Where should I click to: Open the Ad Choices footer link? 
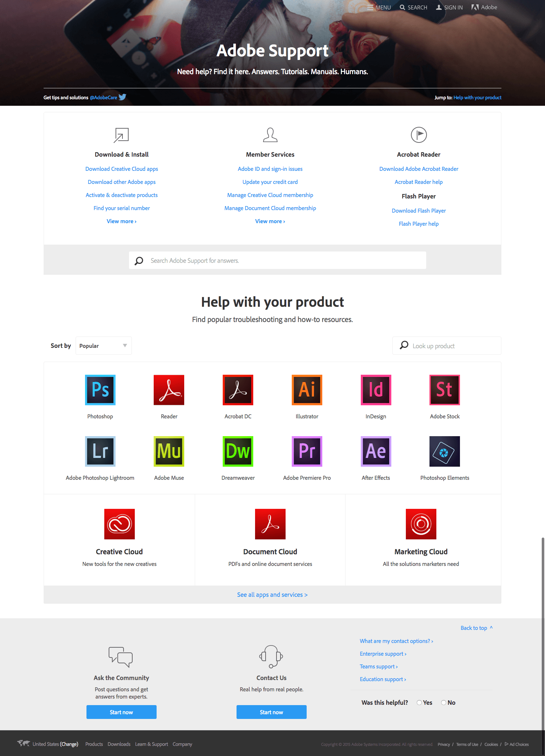[x=517, y=744]
